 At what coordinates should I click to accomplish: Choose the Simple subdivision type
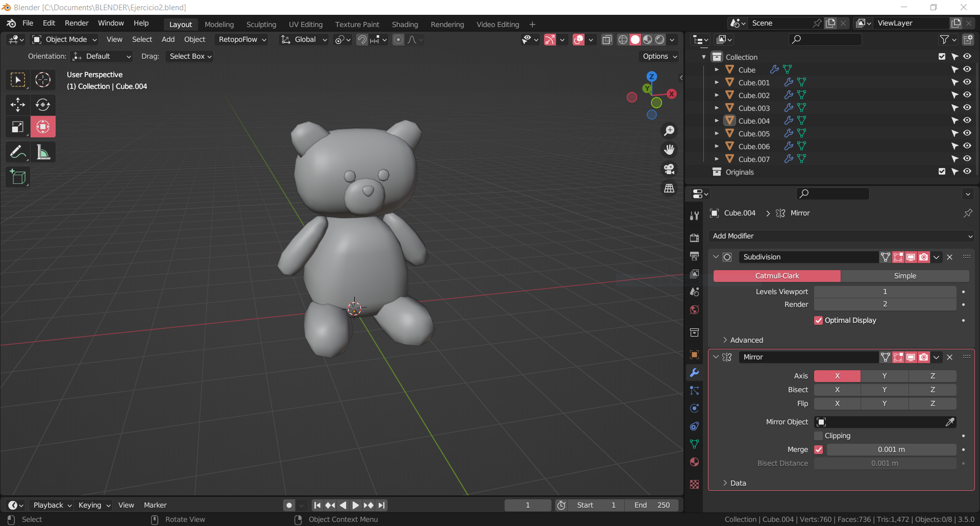[x=904, y=276]
